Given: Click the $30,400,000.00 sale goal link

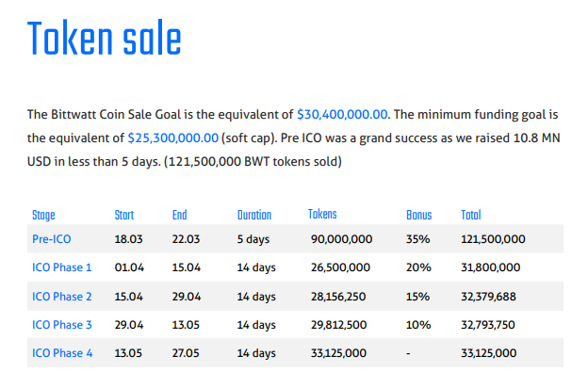Looking at the screenshot, I should [x=342, y=114].
